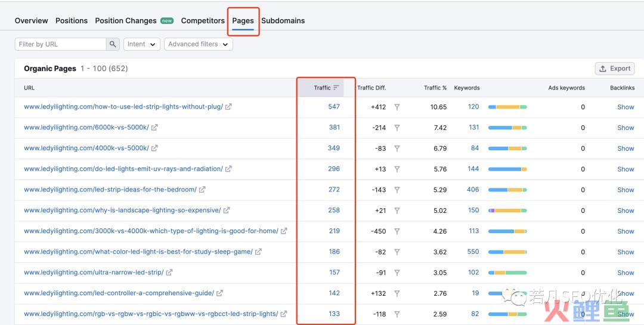Click the funnel icon next to -143 traffic diff
This screenshot has width=644, height=325.
(x=397, y=190)
